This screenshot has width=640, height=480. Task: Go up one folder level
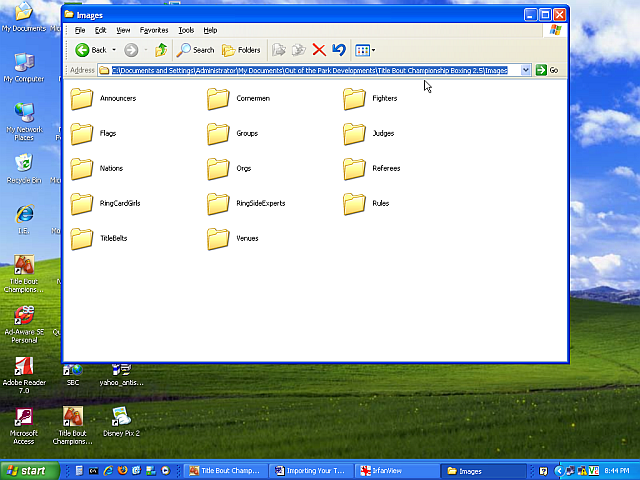(x=161, y=50)
